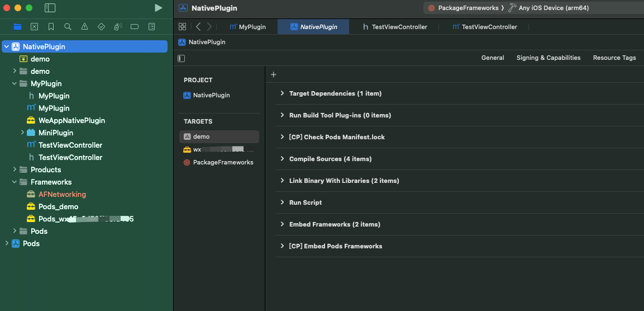Expand Embed Frameworks phase

(282, 224)
